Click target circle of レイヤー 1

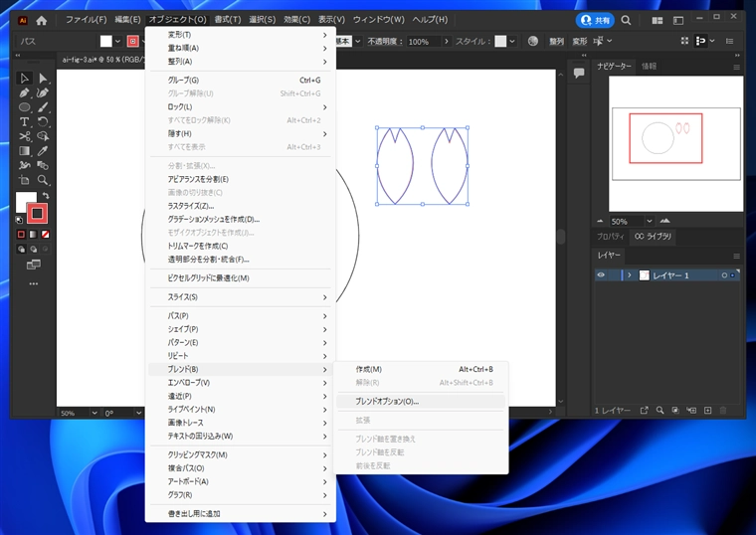(x=724, y=275)
